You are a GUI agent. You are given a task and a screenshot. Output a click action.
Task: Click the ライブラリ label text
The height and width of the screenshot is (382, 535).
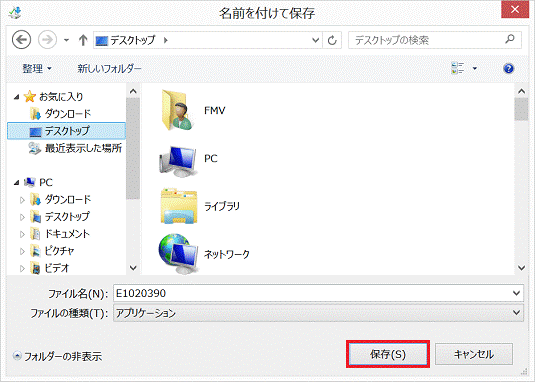click(222, 206)
